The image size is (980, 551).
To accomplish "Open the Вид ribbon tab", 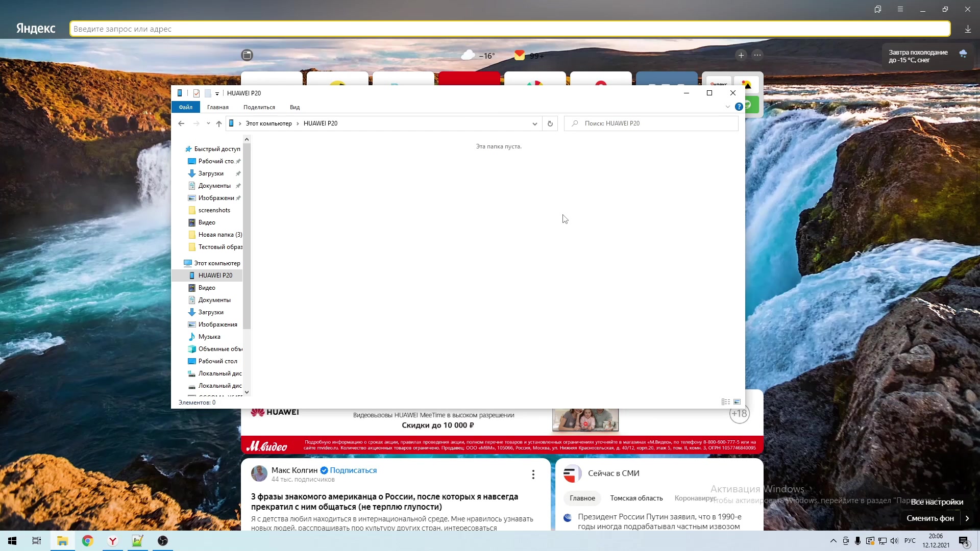I will pos(295,107).
